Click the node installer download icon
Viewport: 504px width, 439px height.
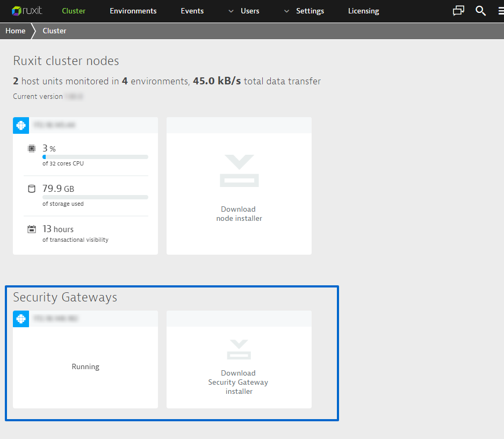pos(239,171)
